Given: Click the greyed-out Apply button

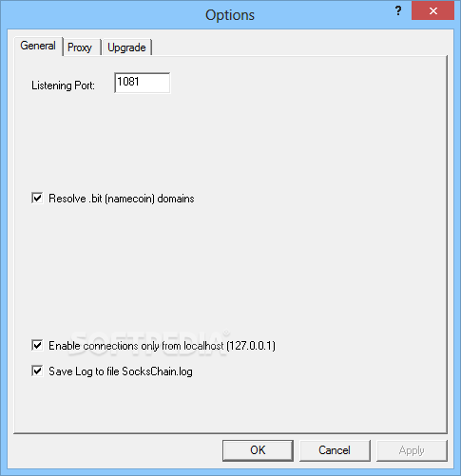Looking at the screenshot, I should pyautogui.click(x=412, y=450).
